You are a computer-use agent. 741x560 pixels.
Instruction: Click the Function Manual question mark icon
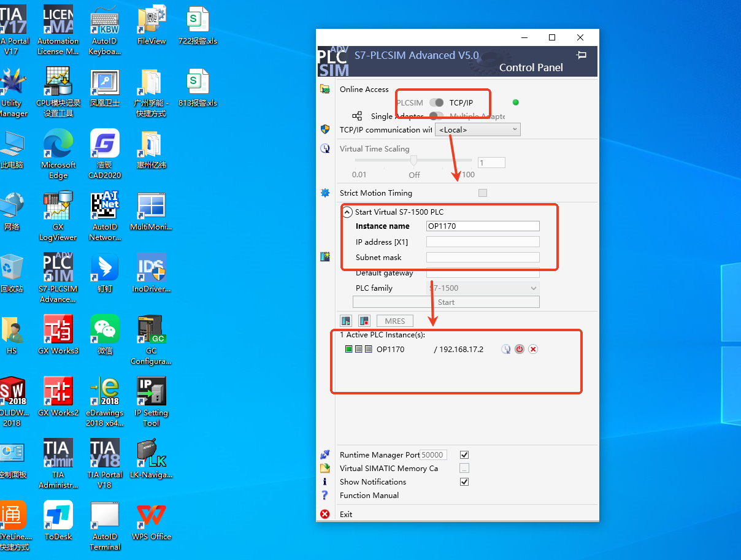tap(325, 495)
